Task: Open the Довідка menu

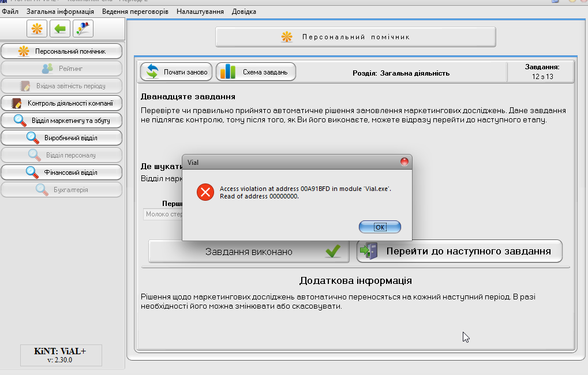Action: 244,12
